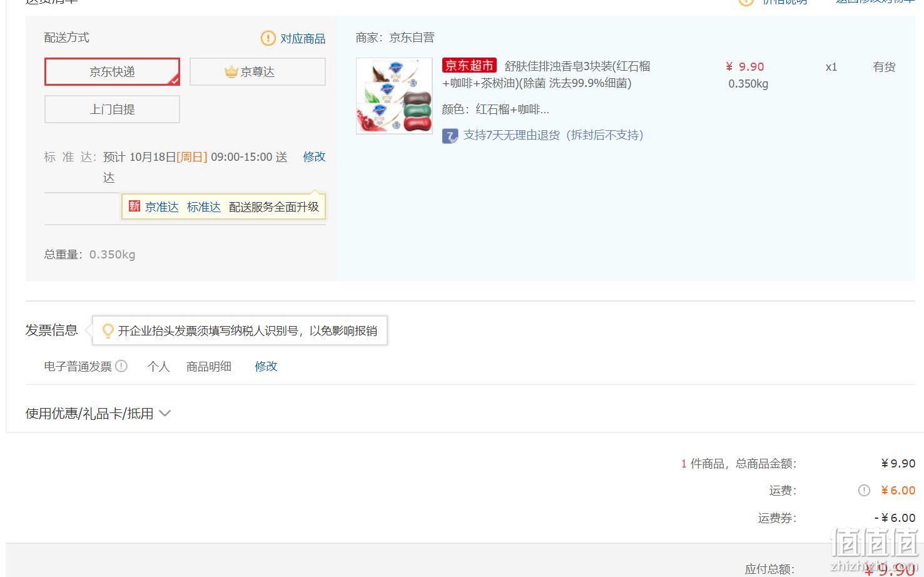Click 总重量: 0.350kg text
Image resolution: width=924 pixels, height=577 pixels.
point(89,254)
